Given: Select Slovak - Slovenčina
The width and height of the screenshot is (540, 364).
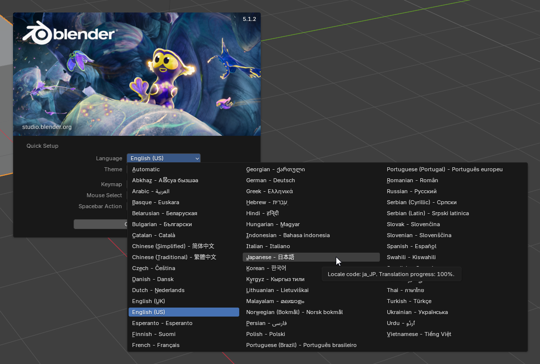Looking at the screenshot, I should pyautogui.click(x=455, y=224).
